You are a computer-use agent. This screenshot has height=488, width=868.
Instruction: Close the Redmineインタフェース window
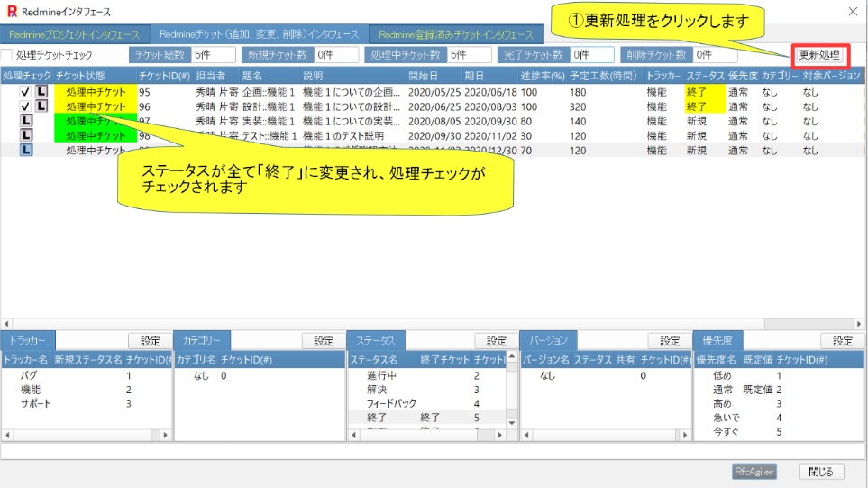853,12
